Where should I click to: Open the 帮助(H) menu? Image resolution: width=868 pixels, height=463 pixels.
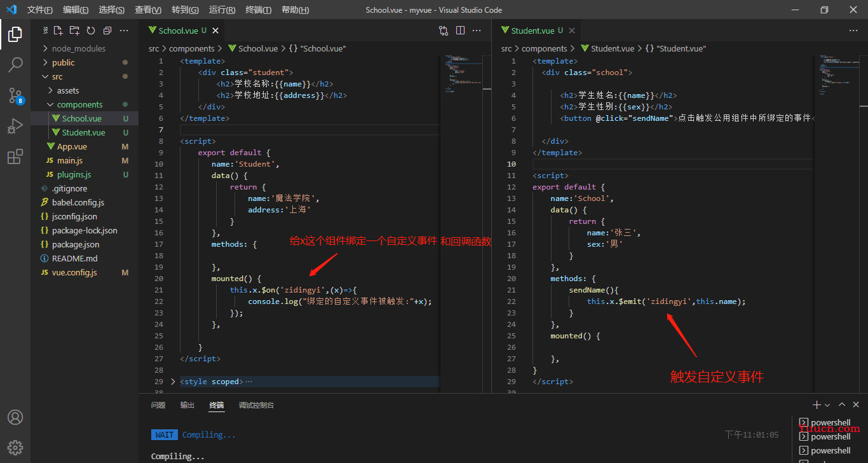295,10
